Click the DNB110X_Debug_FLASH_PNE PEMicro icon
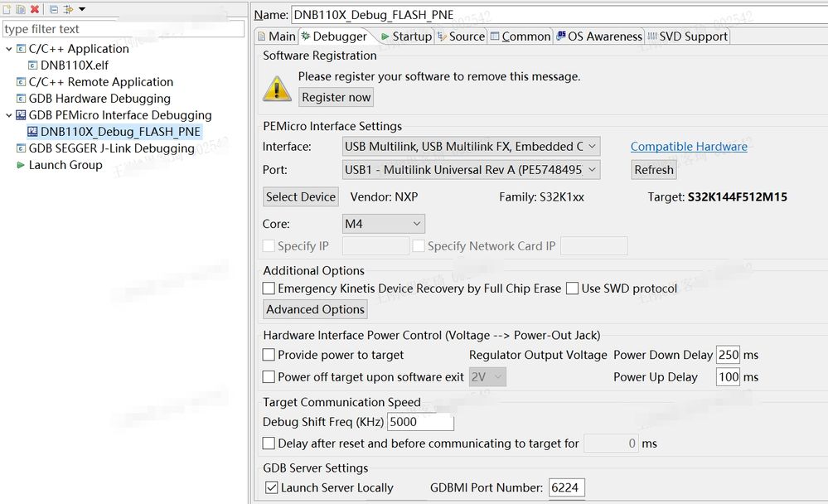Image resolution: width=828 pixels, height=504 pixels. coord(33,132)
